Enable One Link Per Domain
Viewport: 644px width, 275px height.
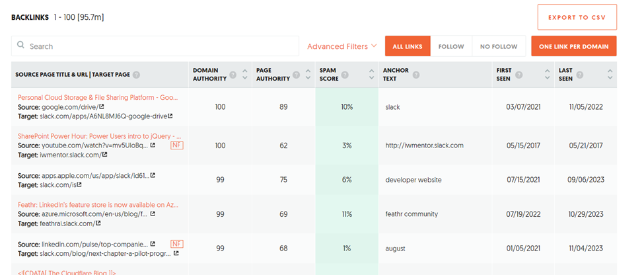pyautogui.click(x=574, y=46)
